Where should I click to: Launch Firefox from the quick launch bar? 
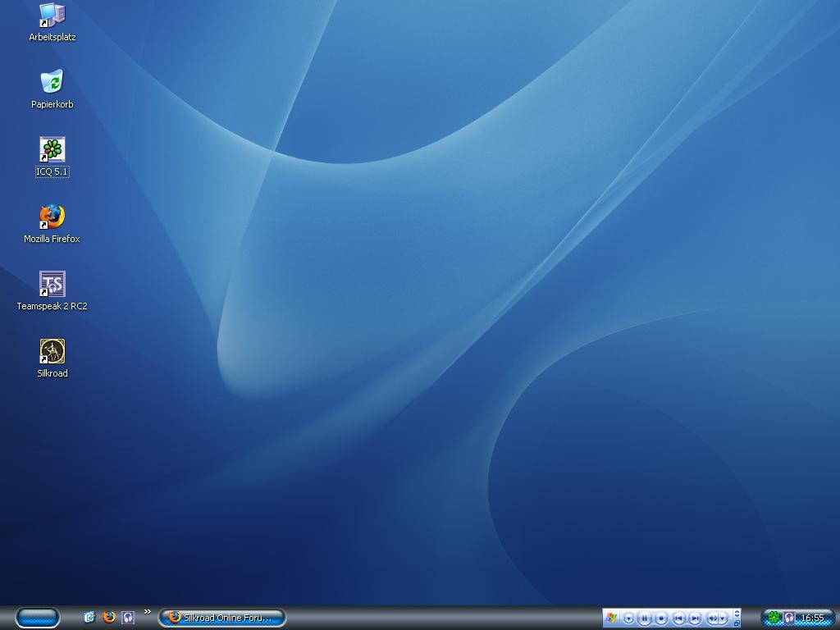pyautogui.click(x=109, y=617)
